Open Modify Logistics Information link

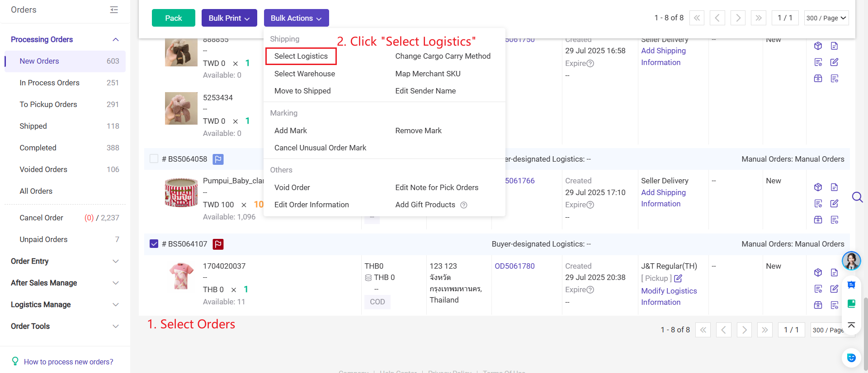[x=669, y=296]
